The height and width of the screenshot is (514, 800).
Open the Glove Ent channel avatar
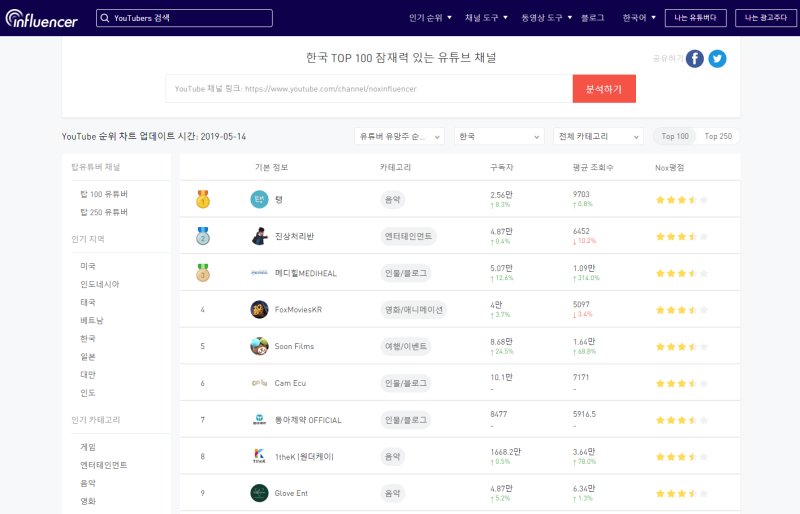click(x=259, y=493)
